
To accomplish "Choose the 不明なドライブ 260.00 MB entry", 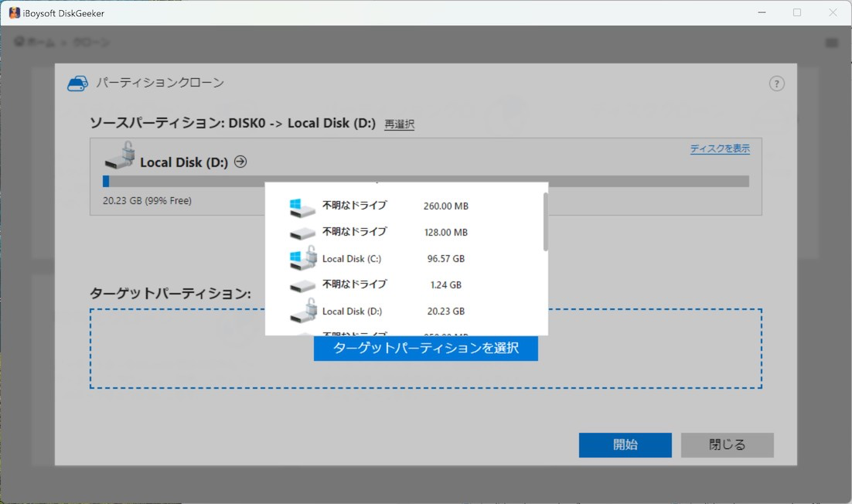I will pos(355,206).
